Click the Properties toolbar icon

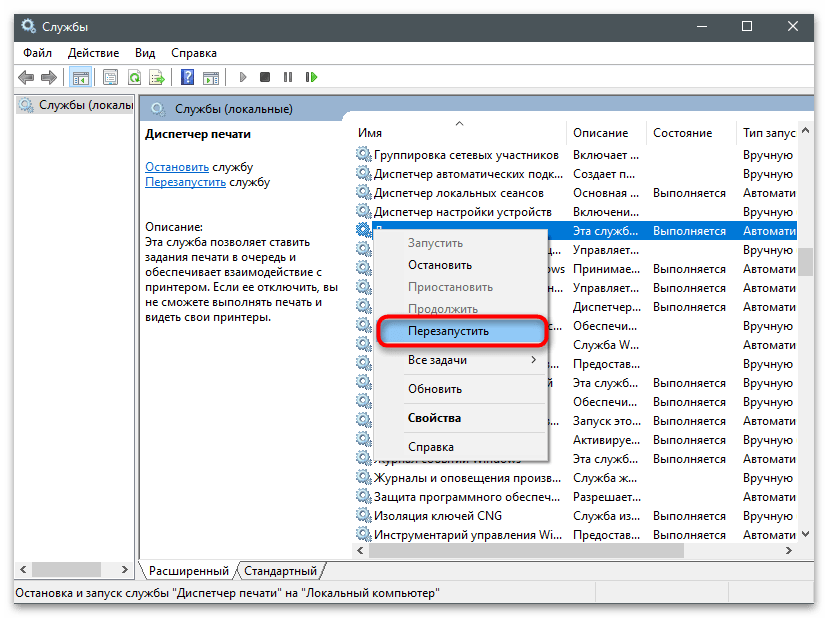[110, 77]
